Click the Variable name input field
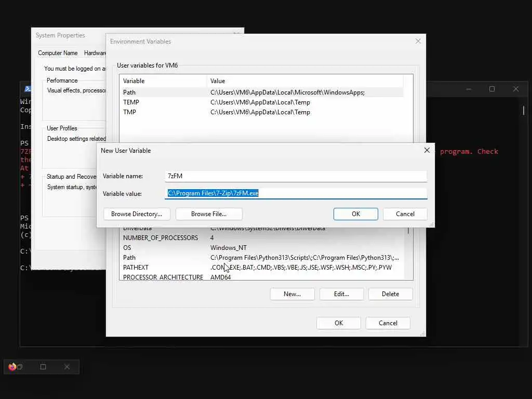Viewport: 532px width, 399px height. point(296,176)
